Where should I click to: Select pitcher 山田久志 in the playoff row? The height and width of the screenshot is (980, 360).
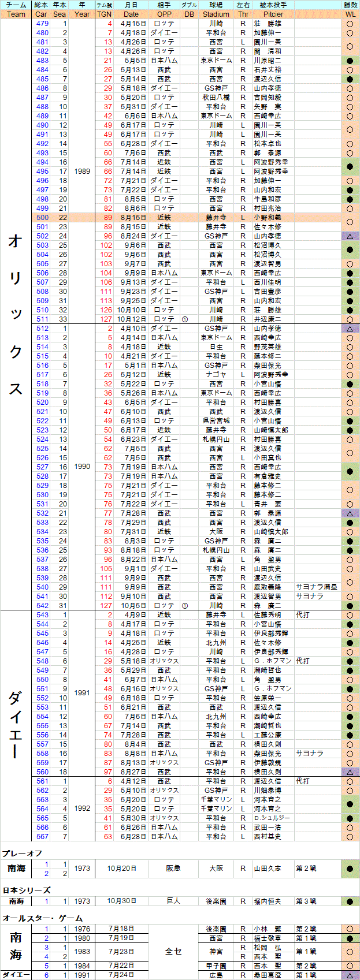coord(267,869)
